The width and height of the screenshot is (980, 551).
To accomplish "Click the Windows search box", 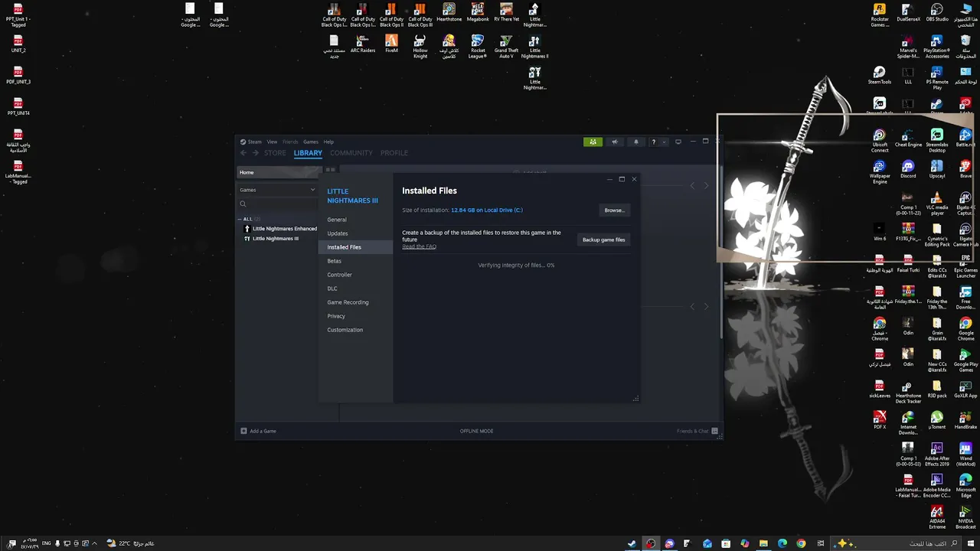I will (896, 543).
